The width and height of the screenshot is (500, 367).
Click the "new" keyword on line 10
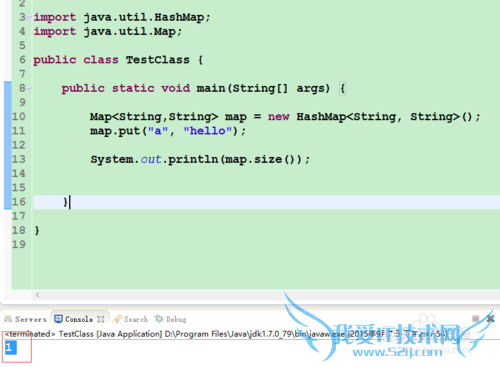point(279,117)
